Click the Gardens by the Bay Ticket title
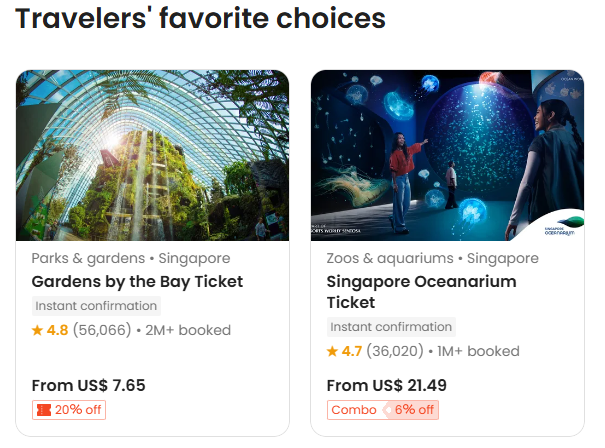Screen dimensions: 605x448 137,281
